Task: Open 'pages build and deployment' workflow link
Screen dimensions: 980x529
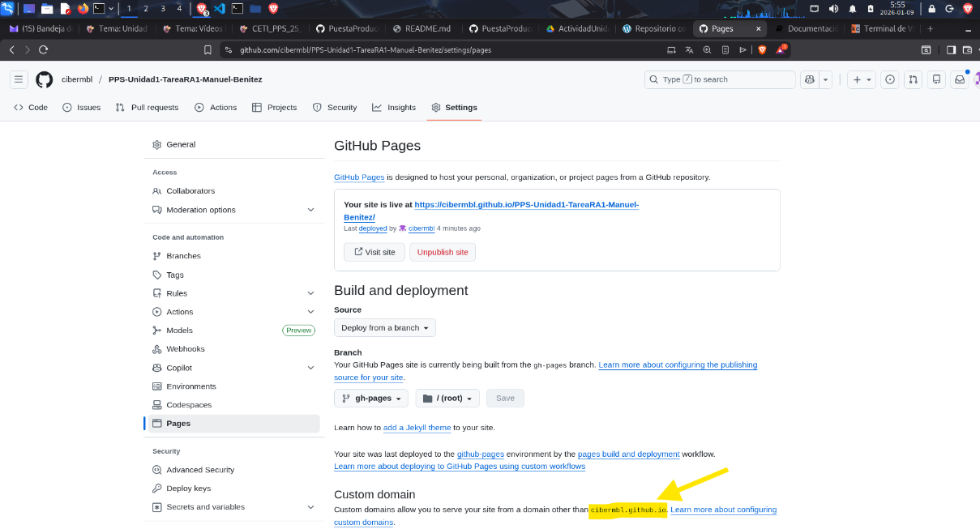Action: click(x=628, y=454)
